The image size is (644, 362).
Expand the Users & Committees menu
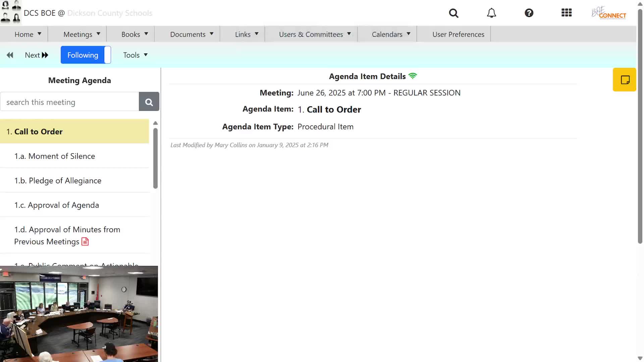315,34
